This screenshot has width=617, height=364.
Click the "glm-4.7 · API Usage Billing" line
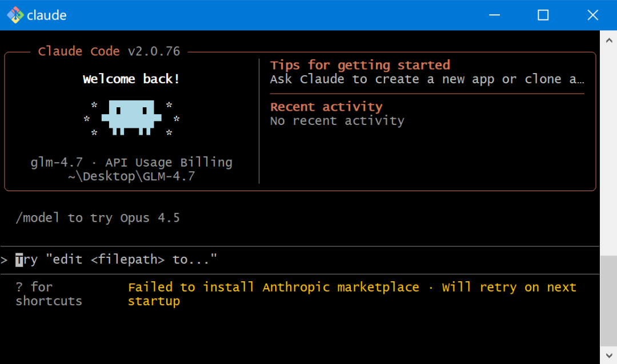click(x=131, y=162)
